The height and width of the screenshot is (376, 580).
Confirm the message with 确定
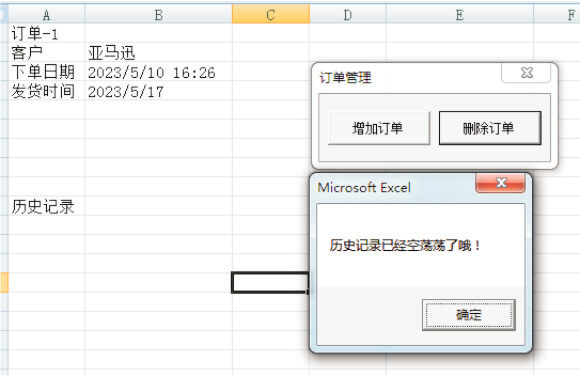pyautogui.click(x=469, y=315)
